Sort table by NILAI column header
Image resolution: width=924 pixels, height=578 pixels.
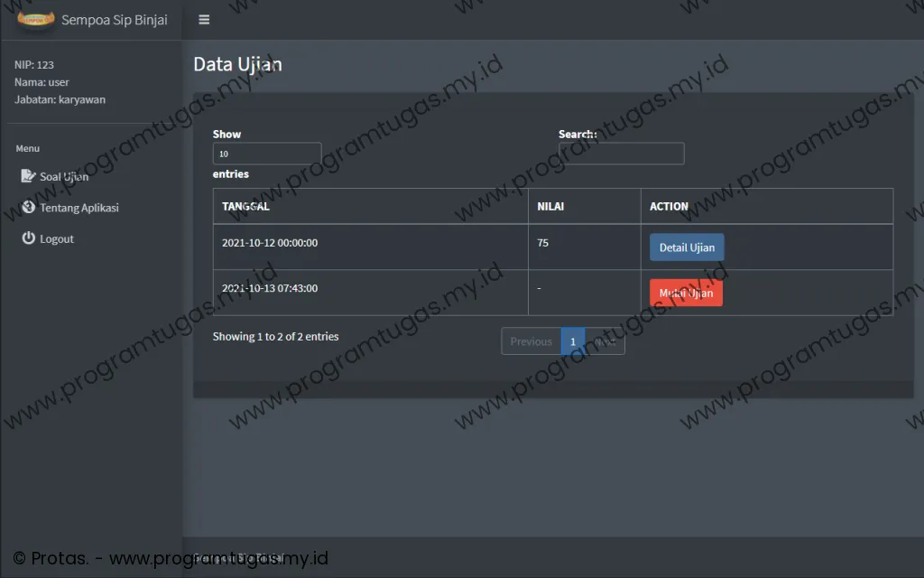[x=584, y=206]
